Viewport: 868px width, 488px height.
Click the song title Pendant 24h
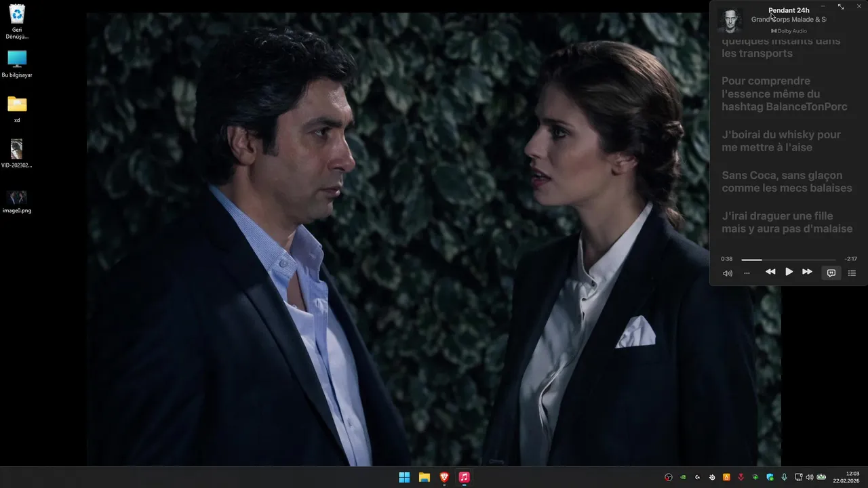tap(789, 10)
